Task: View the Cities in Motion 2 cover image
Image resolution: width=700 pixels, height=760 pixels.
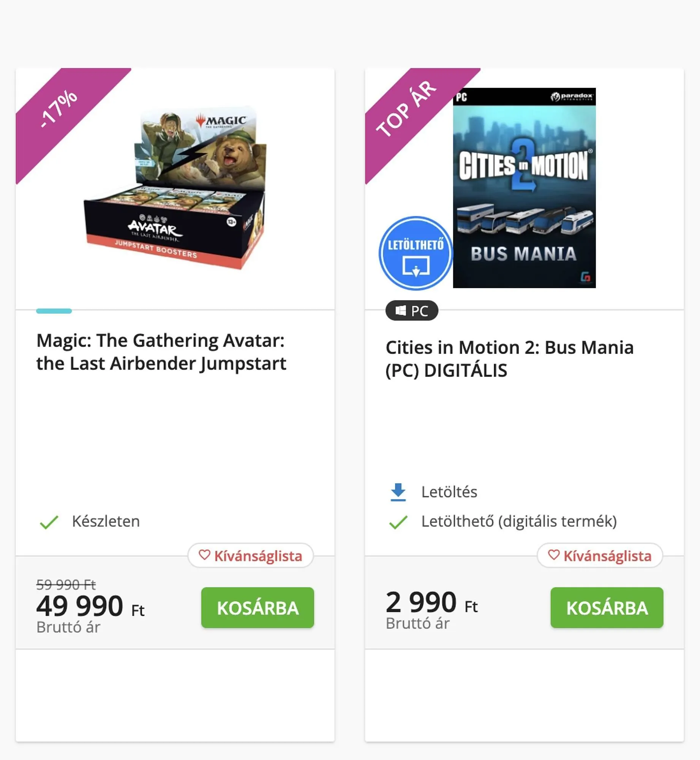Action: (524, 188)
